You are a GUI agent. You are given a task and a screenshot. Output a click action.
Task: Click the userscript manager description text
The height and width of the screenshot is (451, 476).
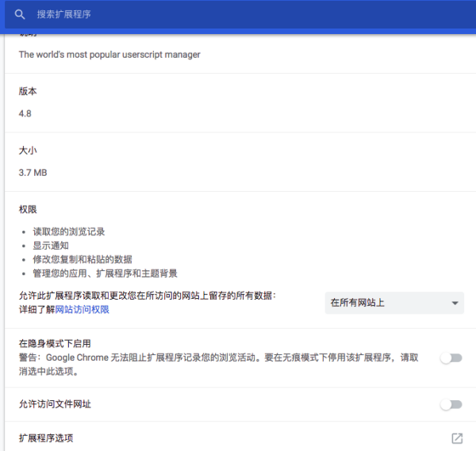(109, 55)
